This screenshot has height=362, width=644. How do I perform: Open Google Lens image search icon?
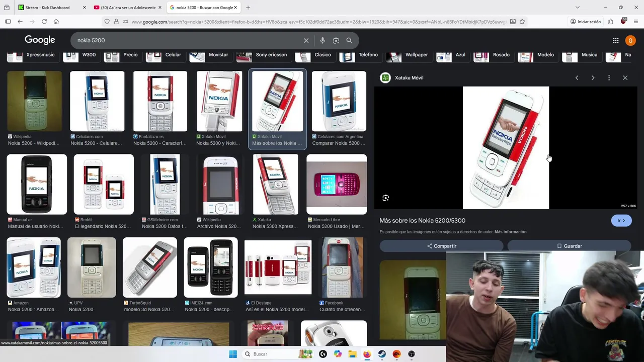[336, 40]
